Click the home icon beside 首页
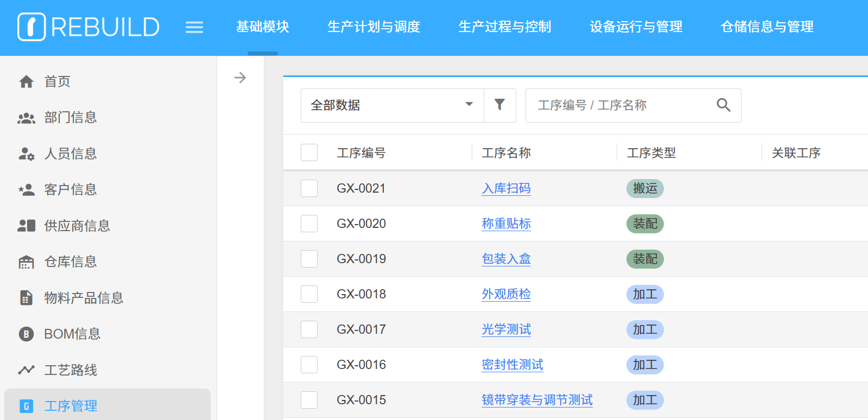Viewport: 868px width, 420px height. pyautogui.click(x=26, y=82)
